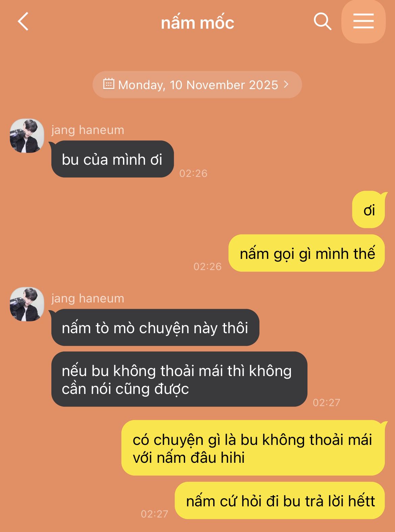Tap the 02:26 timestamp beside yellow bubble
395x532 pixels.
(207, 267)
